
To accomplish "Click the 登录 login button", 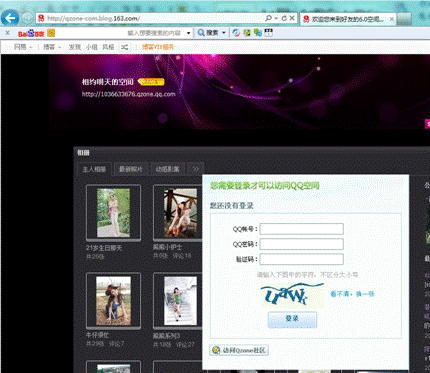I will (x=292, y=319).
